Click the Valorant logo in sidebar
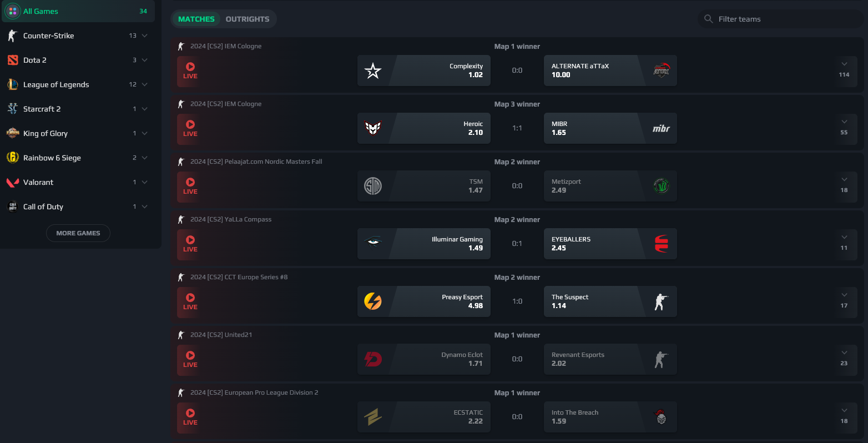 (x=13, y=182)
